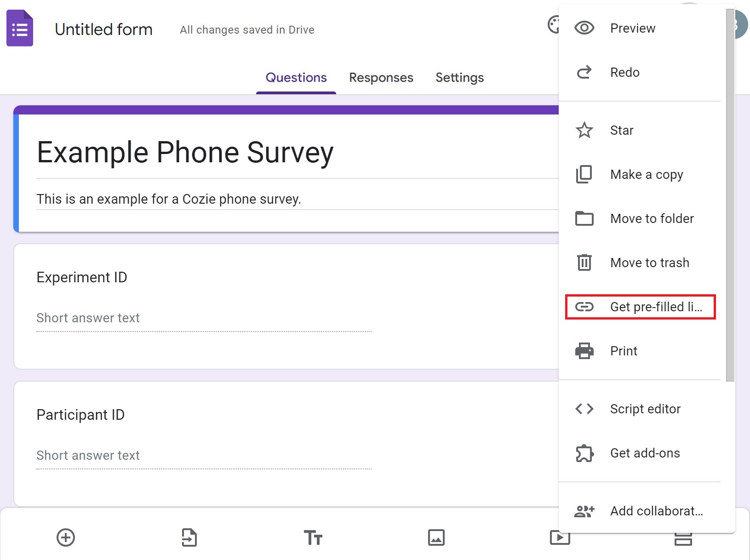The width and height of the screenshot is (750, 560).
Task: Select the Questions tab
Action: (296, 78)
